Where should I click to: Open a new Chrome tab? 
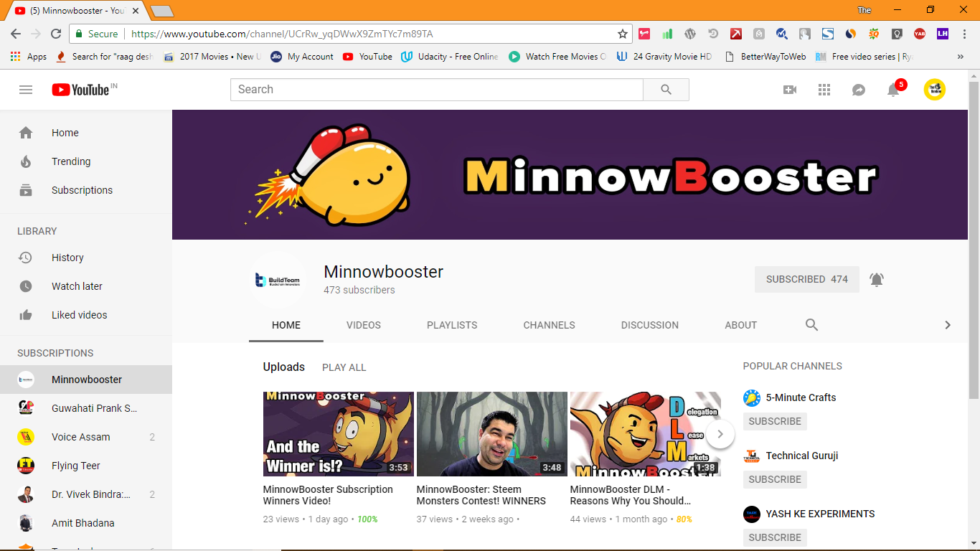tap(162, 11)
